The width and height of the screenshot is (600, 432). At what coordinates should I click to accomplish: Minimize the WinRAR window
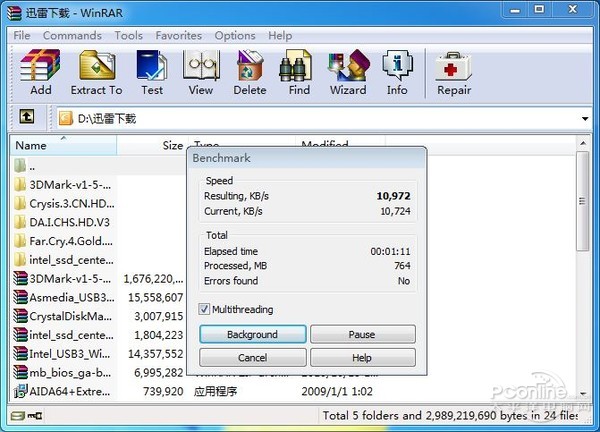tap(515, 10)
